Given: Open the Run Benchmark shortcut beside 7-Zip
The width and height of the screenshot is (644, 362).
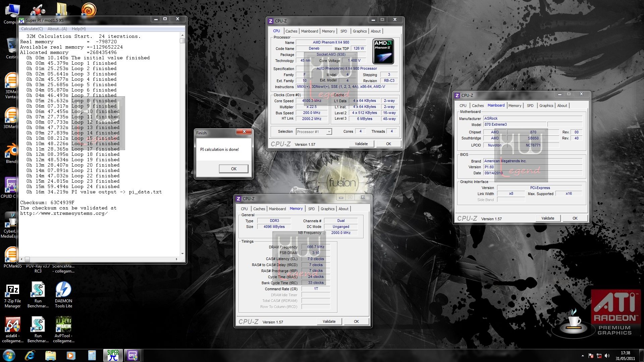Looking at the screenshot, I should [x=38, y=295].
